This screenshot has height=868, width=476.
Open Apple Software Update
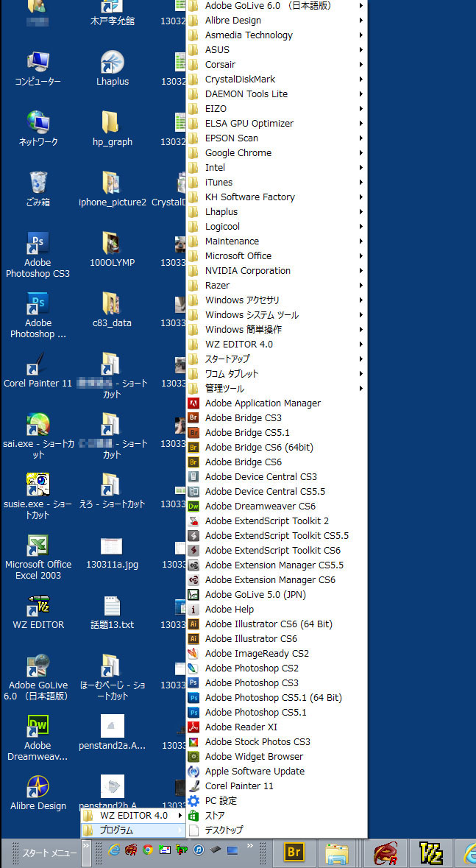(277, 771)
